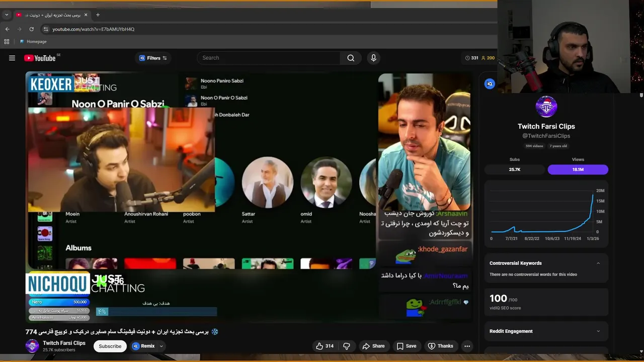This screenshot has height=362, width=644.
Task: Collapse the Controversial Keywords section
Action: [598, 263]
